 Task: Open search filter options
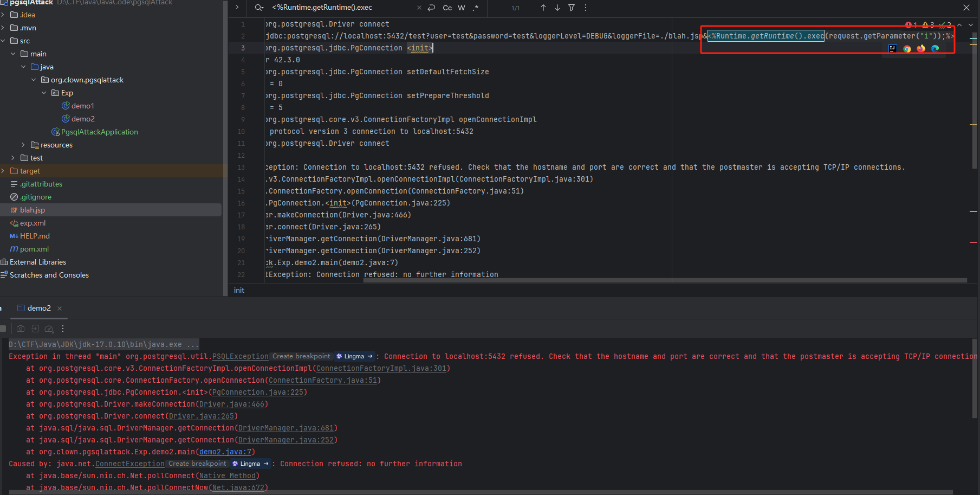click(572, 8)
